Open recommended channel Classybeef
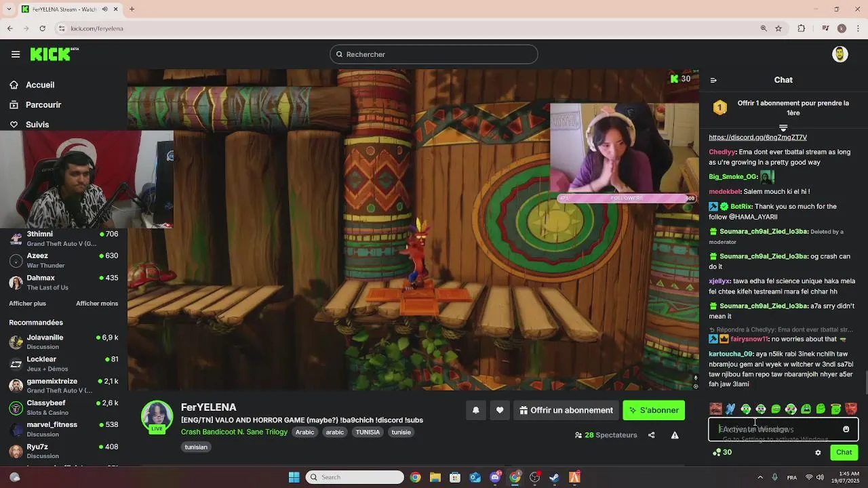The height and width of the screenshot is (488, 868). click(x=64, y=407)
